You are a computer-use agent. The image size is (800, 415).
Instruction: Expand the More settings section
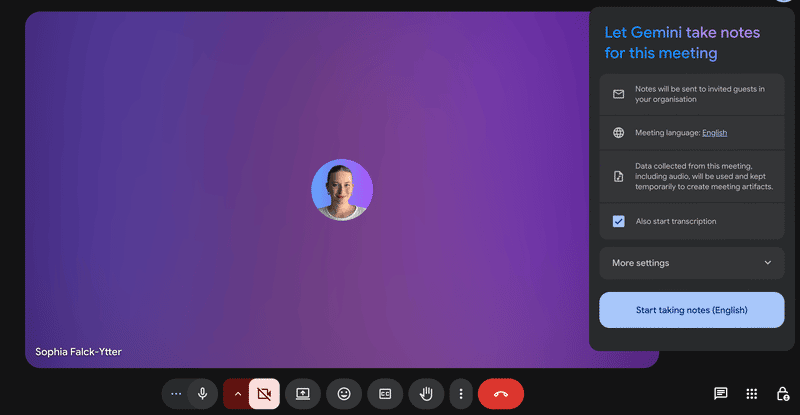[692, 263]
